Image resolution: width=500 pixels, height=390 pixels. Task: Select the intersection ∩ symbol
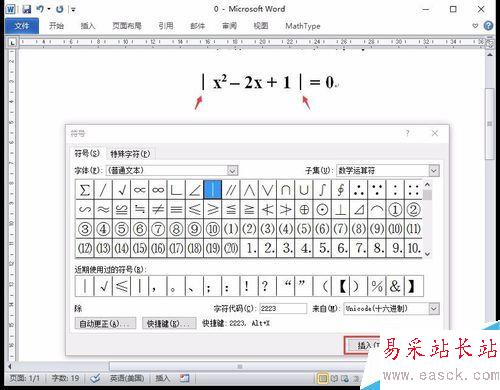coord(286,190)
